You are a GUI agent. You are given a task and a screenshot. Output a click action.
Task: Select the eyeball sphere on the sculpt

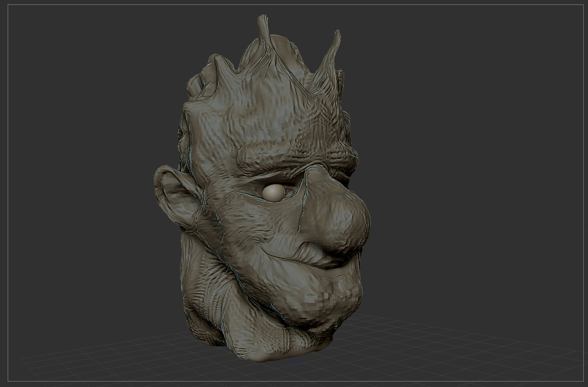coord(273,193)
